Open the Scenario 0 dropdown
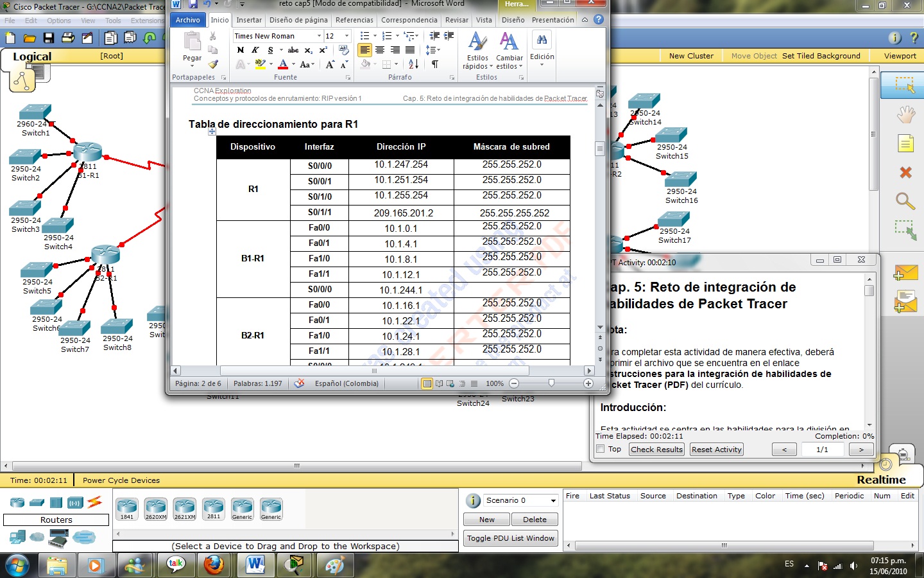 click(553, 500)
